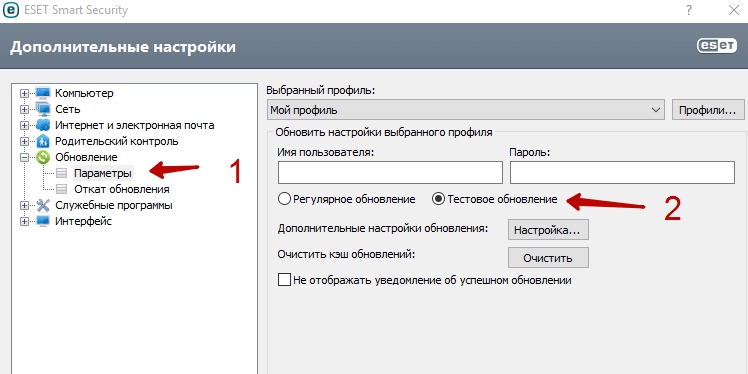Expand the Сеть tree node

point(24,109)
